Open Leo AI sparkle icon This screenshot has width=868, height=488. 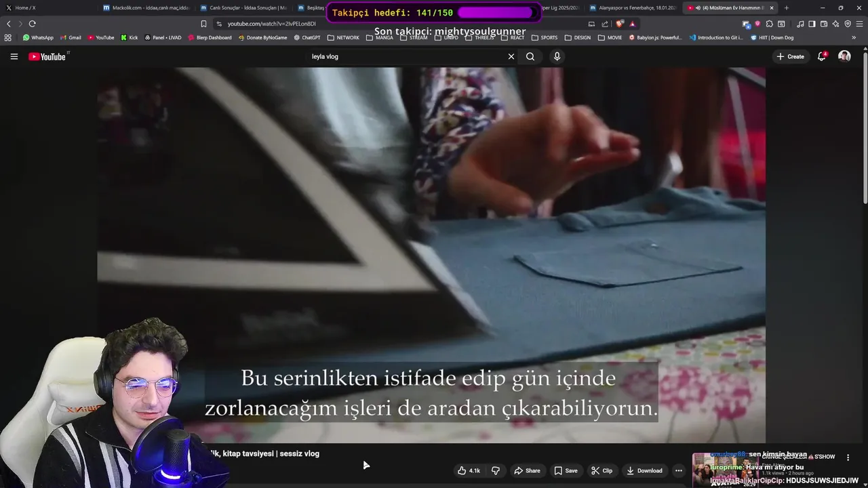(x=835, y=24)
